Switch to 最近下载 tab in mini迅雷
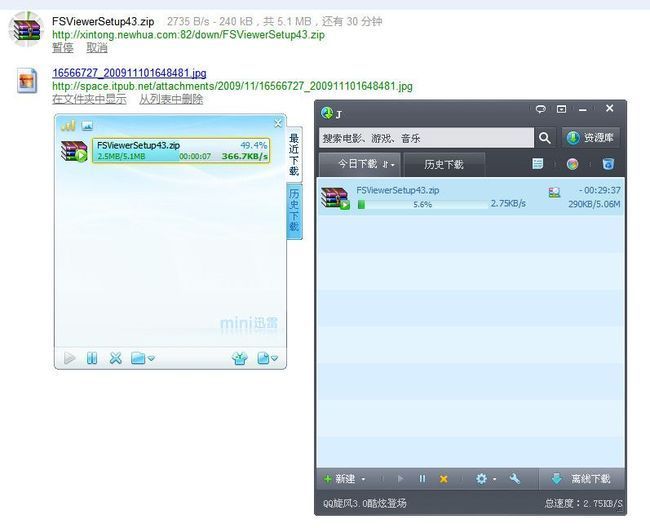Image resolution: width=650 pixels, height=528 pixels. (294, 154)
